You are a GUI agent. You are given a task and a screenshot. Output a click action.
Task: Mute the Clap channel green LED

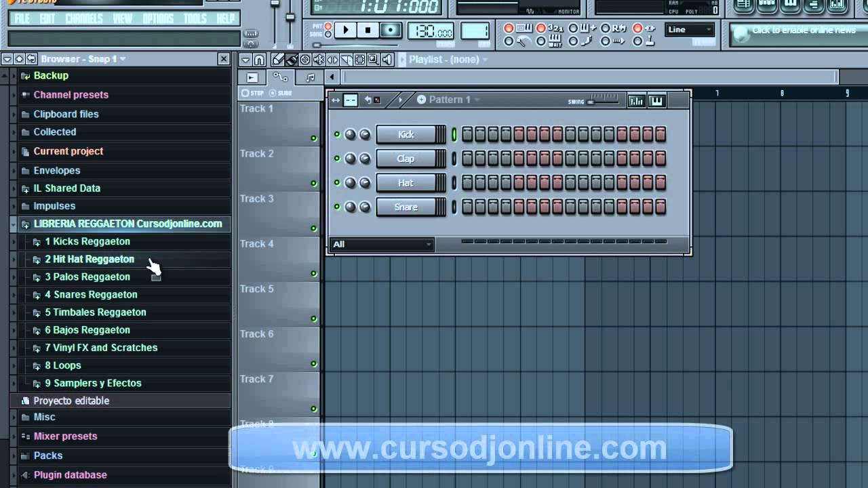(x=337, y=159)
